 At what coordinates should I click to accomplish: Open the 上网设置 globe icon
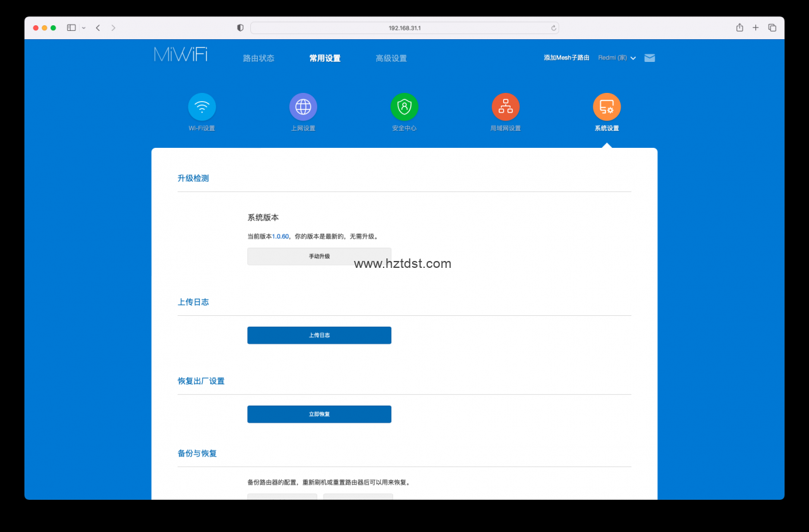pyautogui.click(x=303, y=107)
